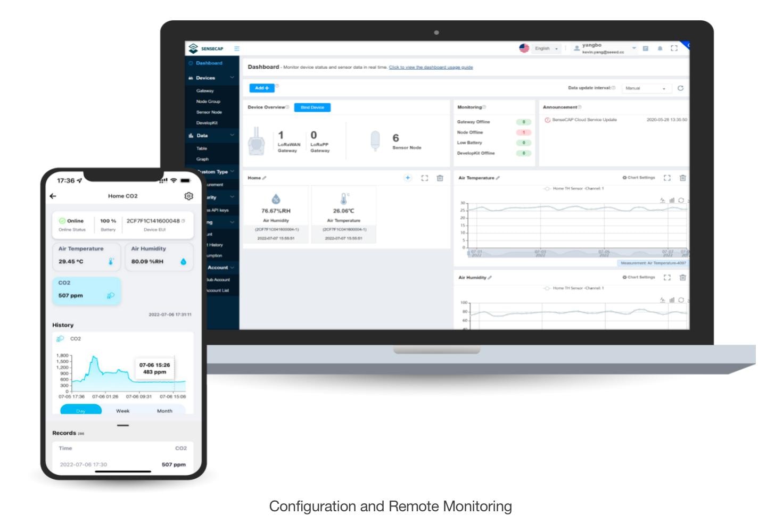775x532 pixels.
Task: Click the Node Offline count badge
Action: click(x=523, y=132)
